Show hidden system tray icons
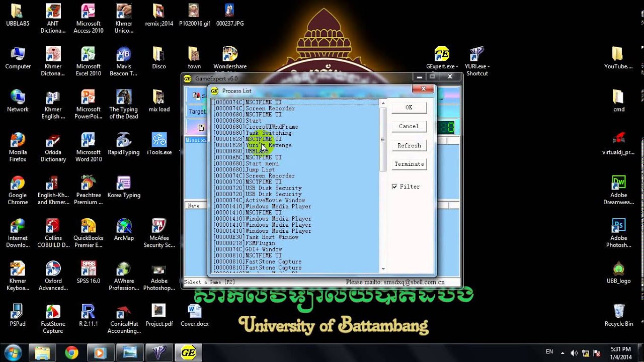Image resolution: width=644 pixels, height=362 pixels. (x=562, y=352)
